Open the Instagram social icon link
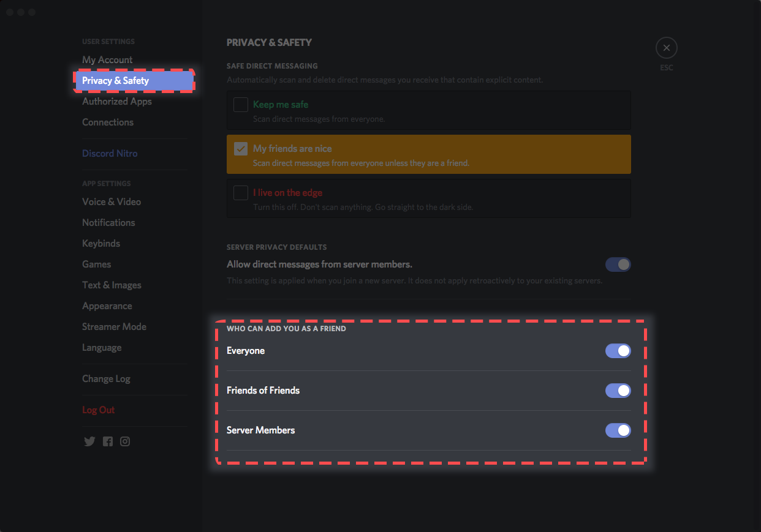The height and width of the screenshot is (532, 761). point(125,441)
